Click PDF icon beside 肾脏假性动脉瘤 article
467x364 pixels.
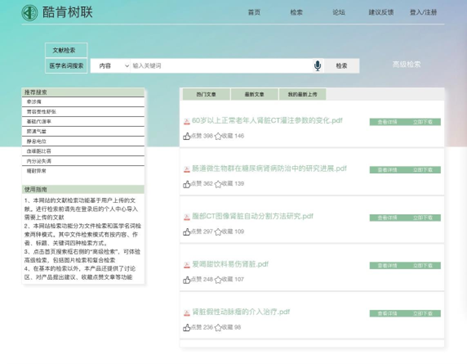pyautogui.click(x=187, y=313)
